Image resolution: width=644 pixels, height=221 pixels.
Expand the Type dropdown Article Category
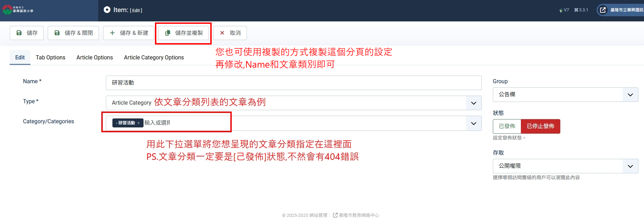[x=473, y=103]
